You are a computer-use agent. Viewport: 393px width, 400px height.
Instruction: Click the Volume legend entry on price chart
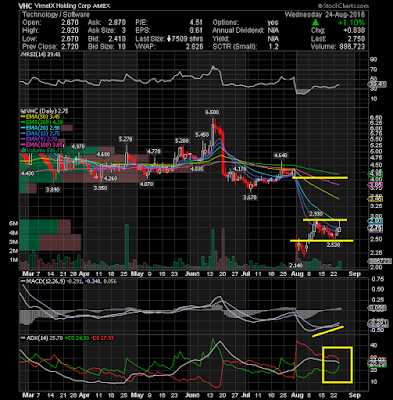coord(43,150)
